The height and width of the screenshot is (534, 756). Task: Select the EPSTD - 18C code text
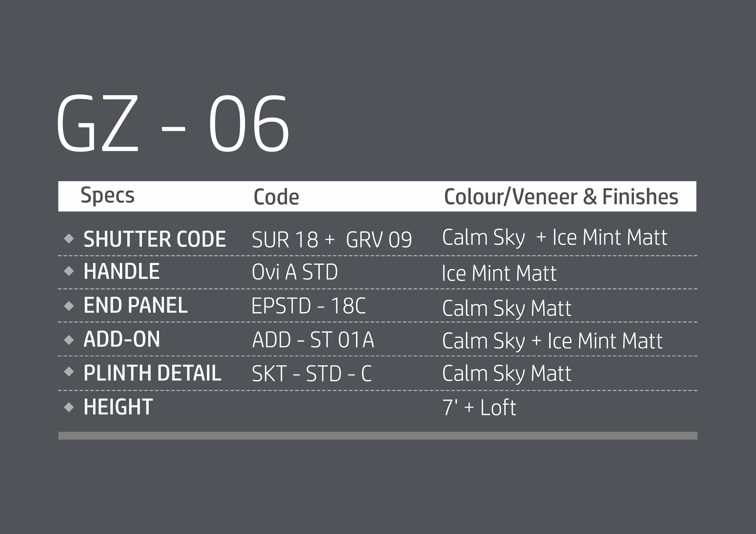pyautogui.click(x=309, y=306)
